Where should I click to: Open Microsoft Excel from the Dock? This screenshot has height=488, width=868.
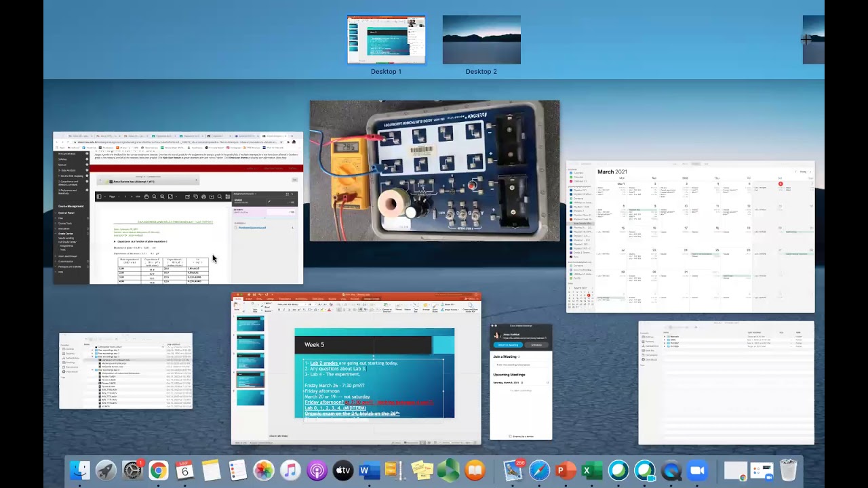592,470
